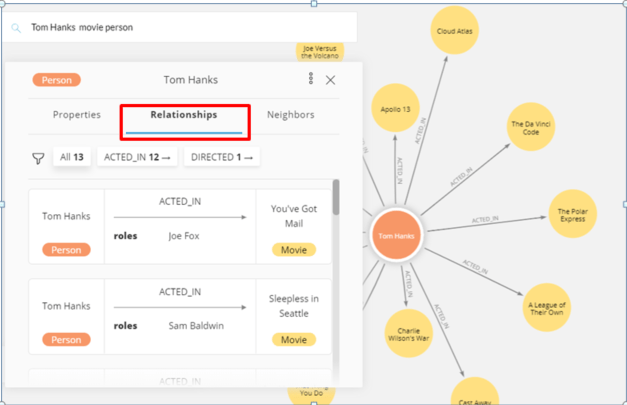Select the Tom Hanks node in the graph
This screenshot has width=627, height=405.
pyautogui.click(x=396, y=235)
